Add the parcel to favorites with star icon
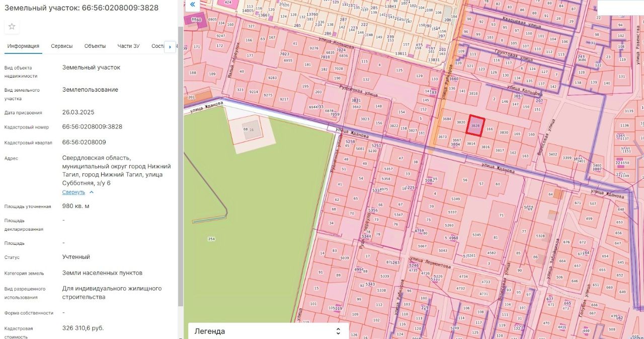The image size is (644, 339). coord(12,26)
